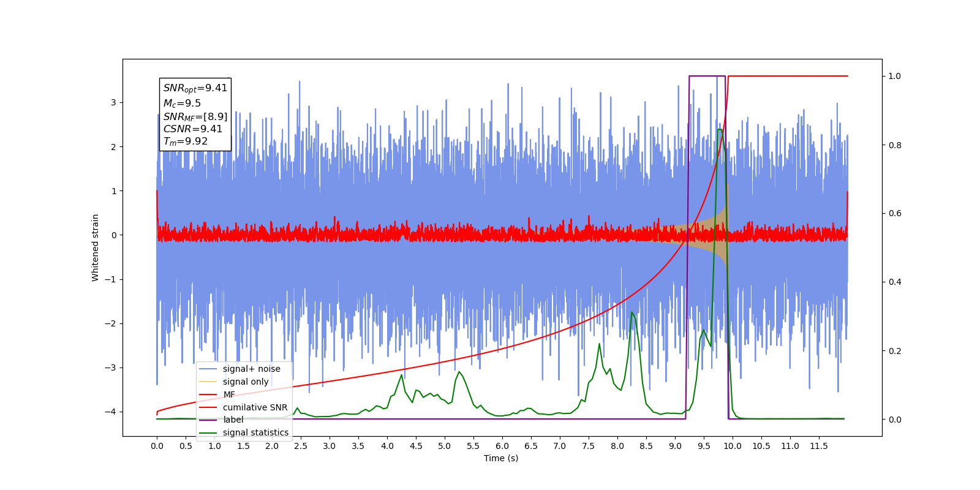Screen dimensions: 980x490
Task: Click the right-axis tick label 0.0
Action: (x=895, y=420)
